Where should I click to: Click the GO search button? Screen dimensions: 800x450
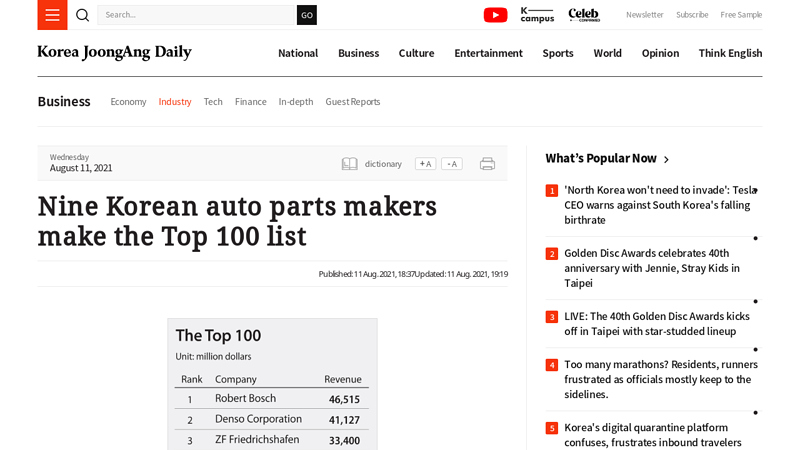click(x=307, y=15)
